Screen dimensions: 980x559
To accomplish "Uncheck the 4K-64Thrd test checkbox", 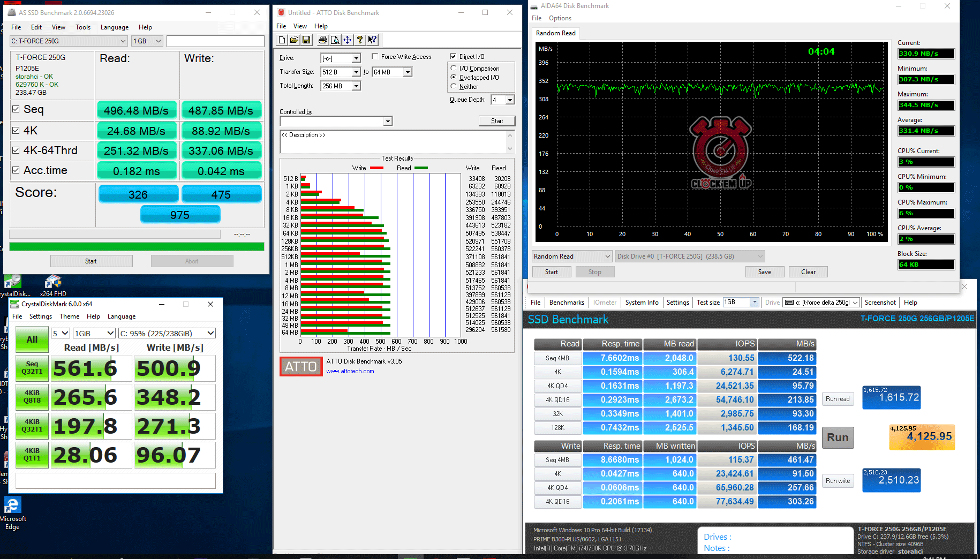I will [16, 150].
